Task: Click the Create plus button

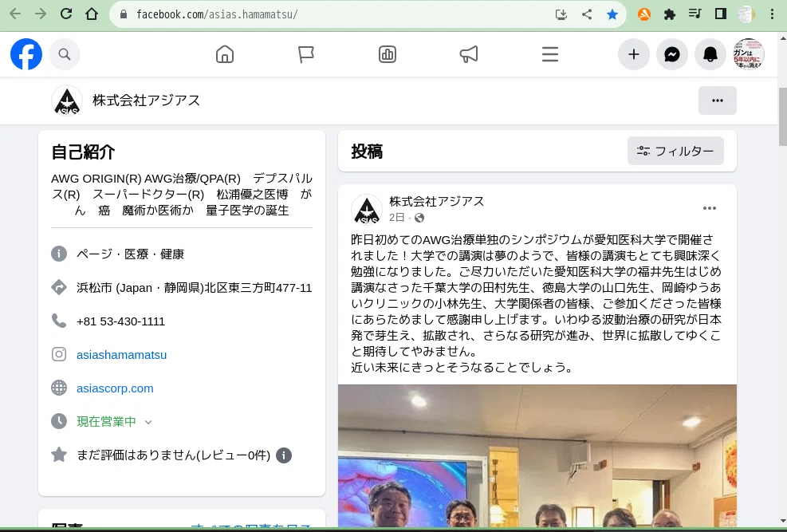Action: [x=634, y=54]
